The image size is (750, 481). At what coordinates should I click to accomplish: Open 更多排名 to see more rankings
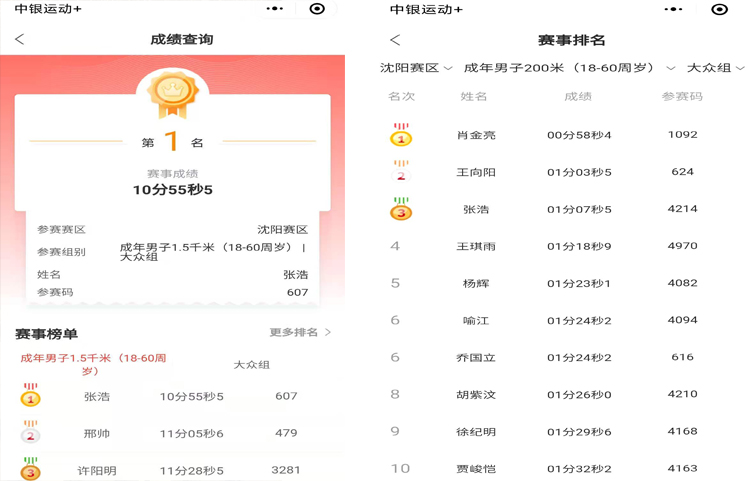point(300,332)
